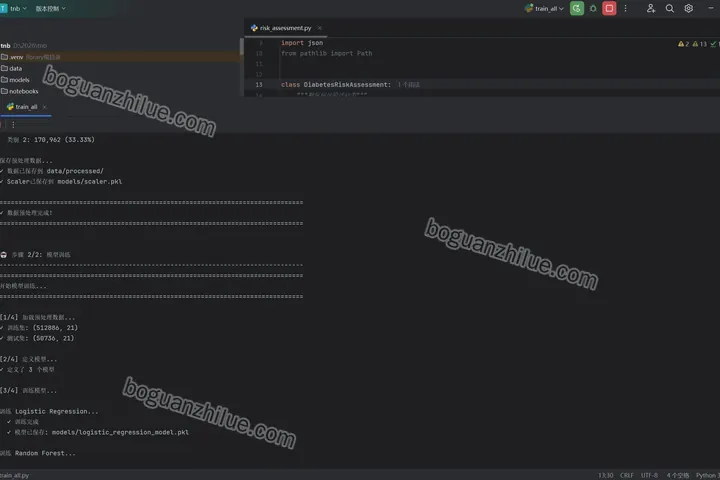
Task: Open the IDE settings gear
Action: pyautogui.click(x=688, y=8)
